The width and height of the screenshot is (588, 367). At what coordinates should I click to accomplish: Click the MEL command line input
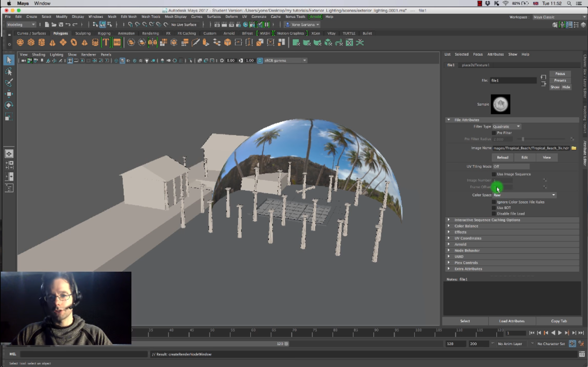[x=83, y=354]
